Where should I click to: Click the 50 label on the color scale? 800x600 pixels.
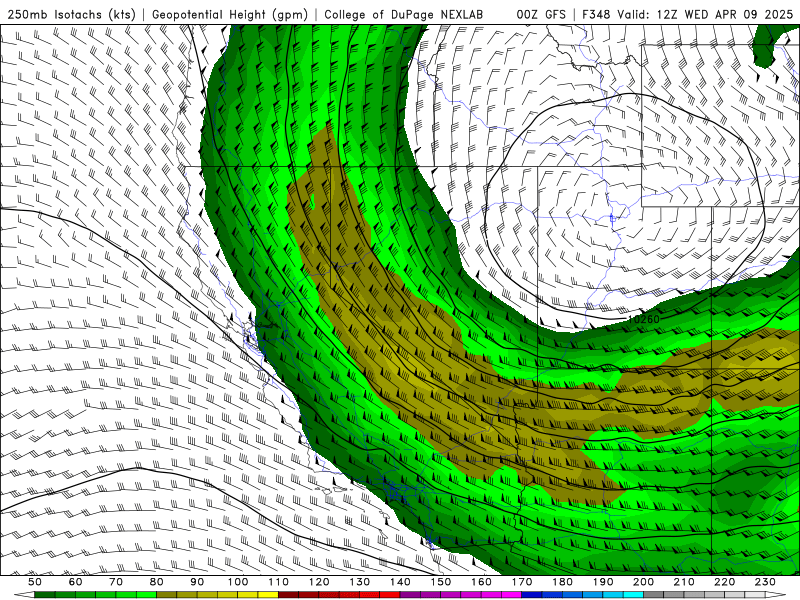tap(35, 582)
